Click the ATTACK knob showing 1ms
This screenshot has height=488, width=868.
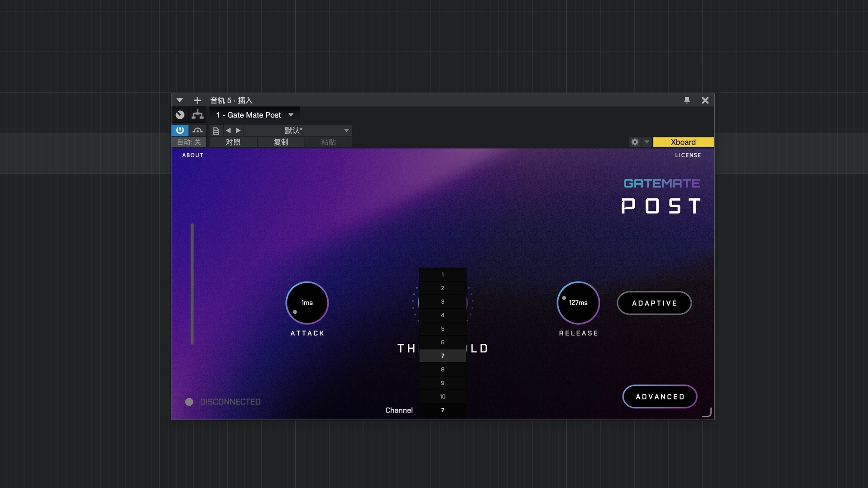[307, 303]
